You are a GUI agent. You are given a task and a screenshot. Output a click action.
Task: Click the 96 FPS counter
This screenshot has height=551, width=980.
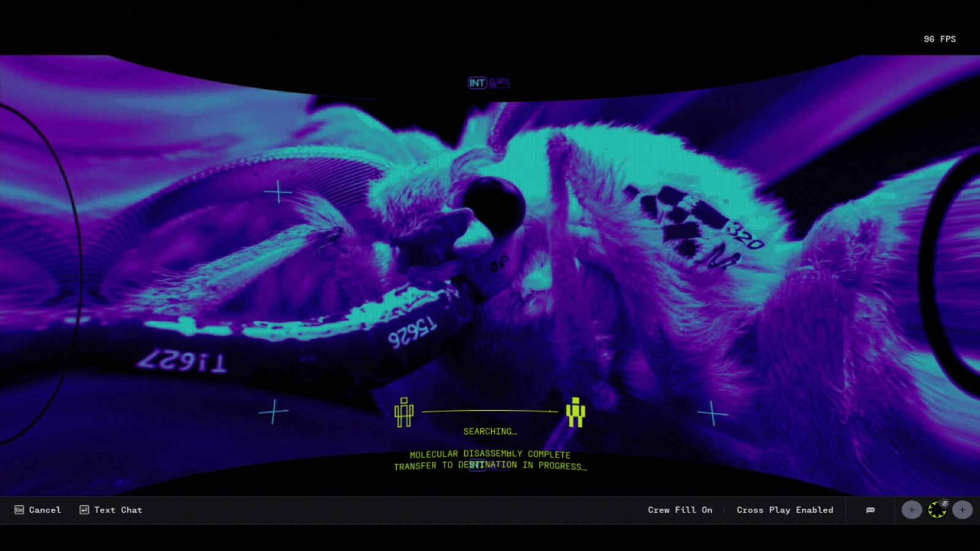[940, 39]
